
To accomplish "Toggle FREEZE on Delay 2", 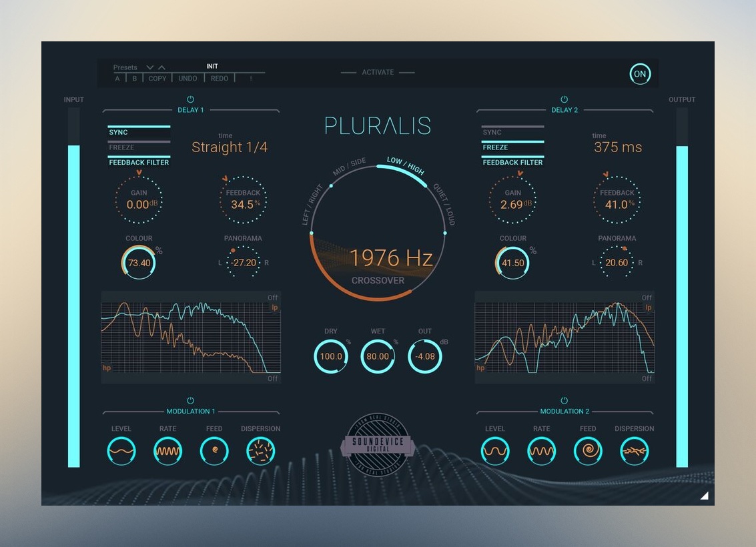I will click(512, 147).
